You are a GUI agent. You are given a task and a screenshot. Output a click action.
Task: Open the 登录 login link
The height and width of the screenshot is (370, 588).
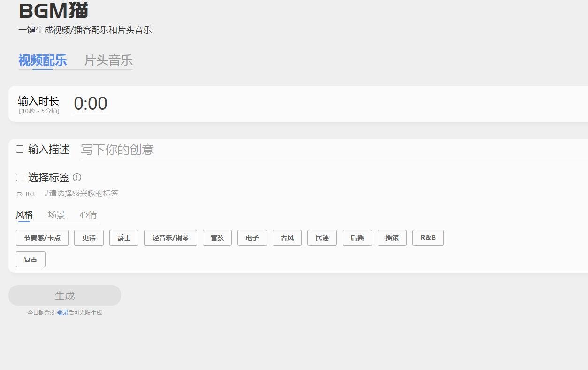[62, 313]
